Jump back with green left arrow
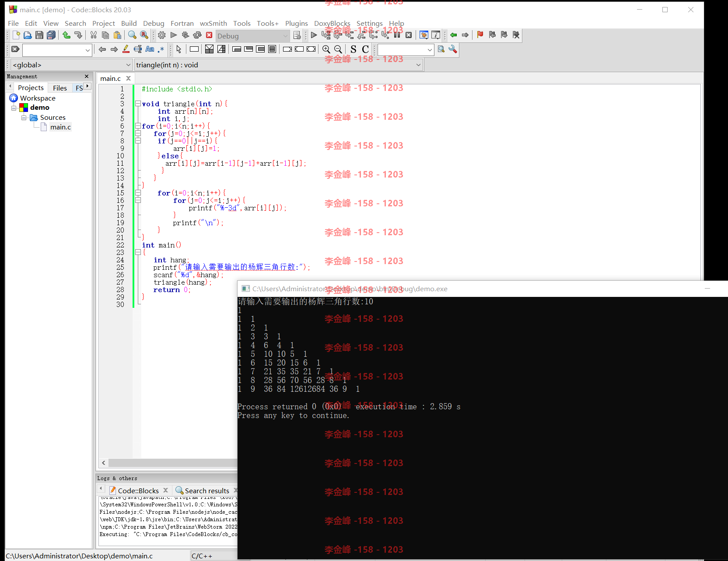Image resolution: width=728 pixels, height=561 pixels. tap(454, 35)
